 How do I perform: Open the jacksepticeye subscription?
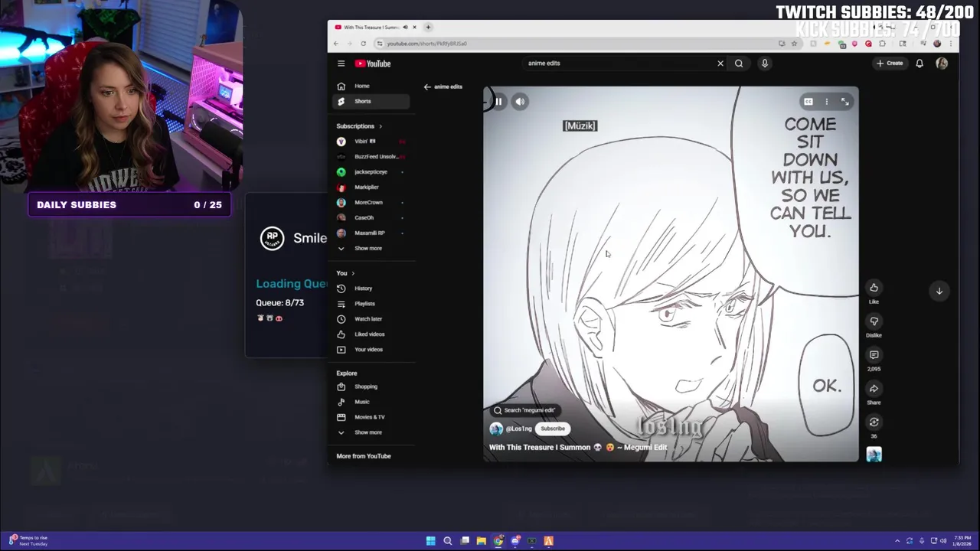pyautogui.click(x=372, y=171)
